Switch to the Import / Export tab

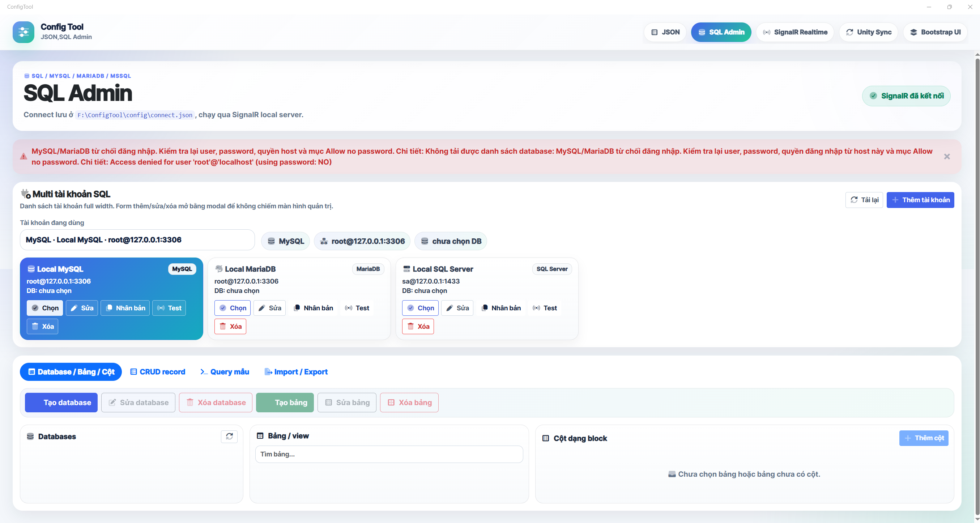(296, 372)
